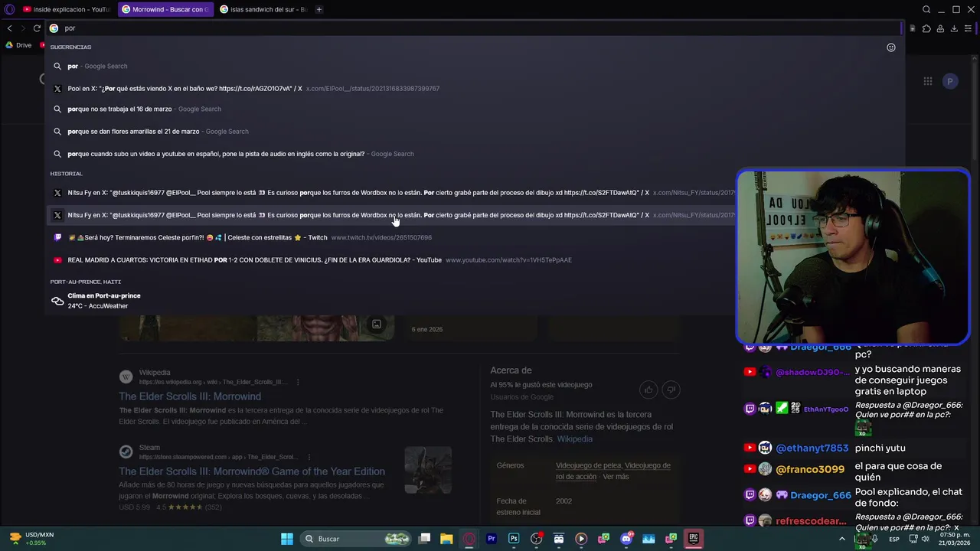Reload the page with the refresh icon
Viewport: 980px width, 551px height.
[37, 28]
